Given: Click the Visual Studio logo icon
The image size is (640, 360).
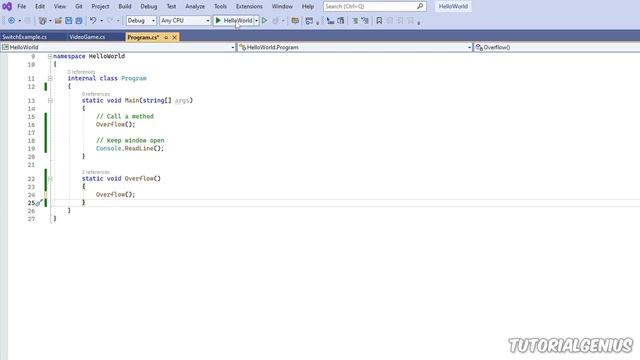Looking at the screenshot, I should pyautogui.click(x=7, y=6).
